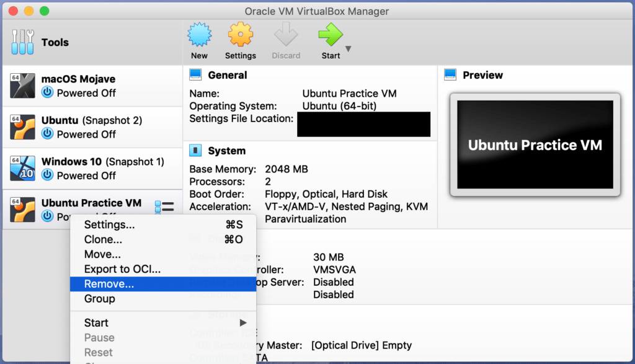Click '[Optical Drive] Empty' storage entry
Screen dimensions: 635x364
[x=362, y=345]
